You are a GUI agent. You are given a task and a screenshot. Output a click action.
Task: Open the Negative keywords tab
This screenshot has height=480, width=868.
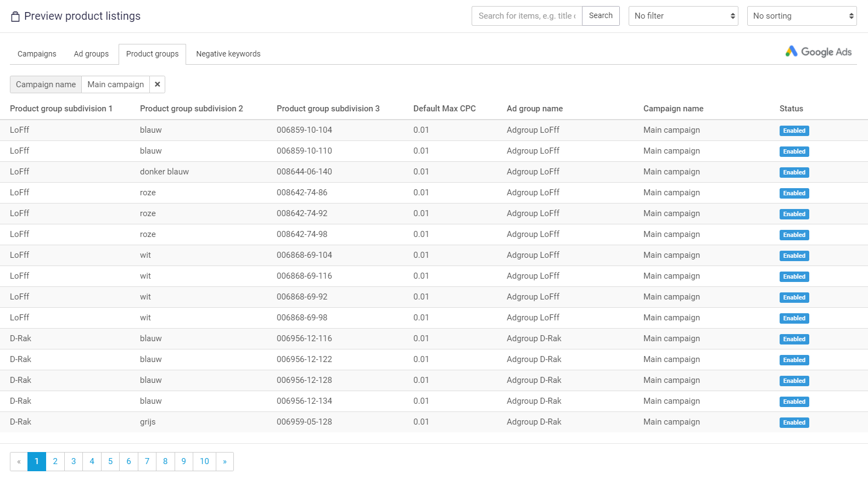point(228,54)
